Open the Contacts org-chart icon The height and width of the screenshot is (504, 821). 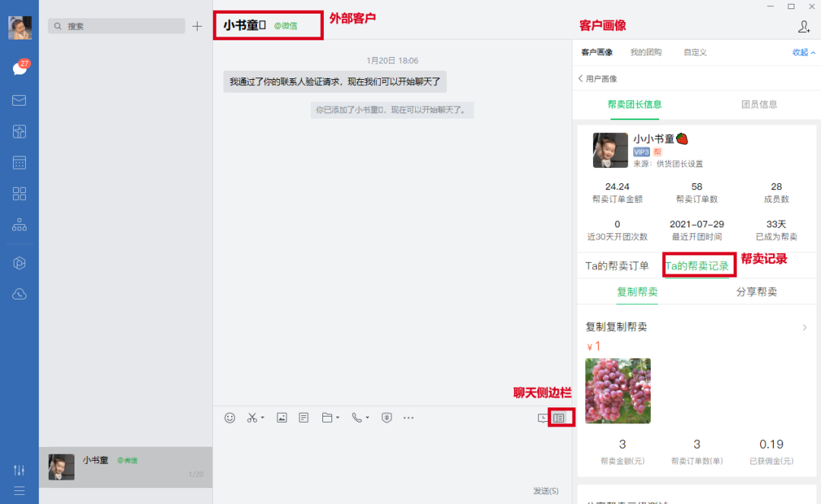pos(20,225)
